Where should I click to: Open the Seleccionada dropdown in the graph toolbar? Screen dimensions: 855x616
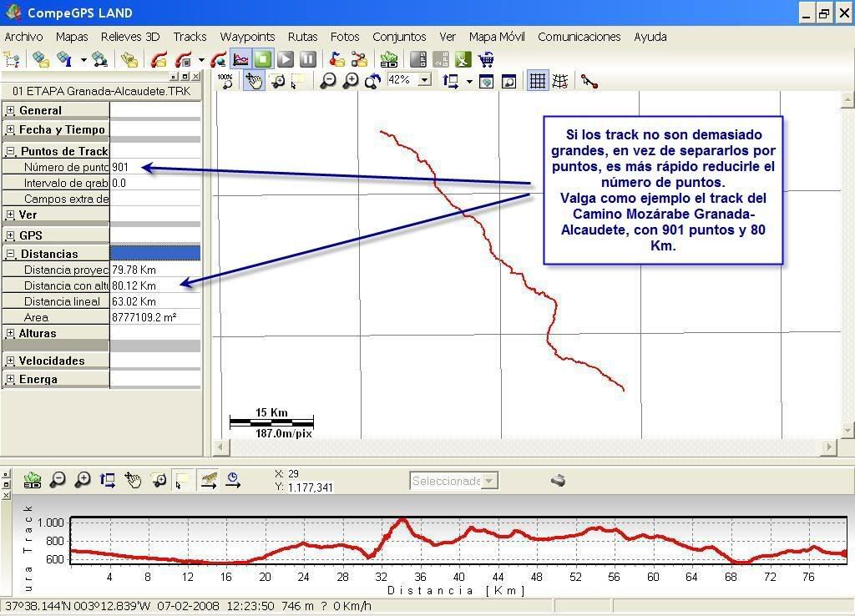point(489,481)
